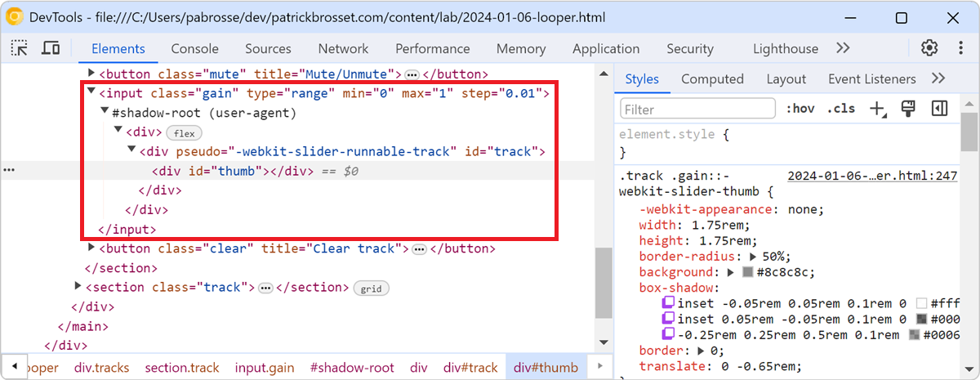The height and width of the screenshot is (380, 980).
Task: Open DevTools settings gear
Action: 929,48
